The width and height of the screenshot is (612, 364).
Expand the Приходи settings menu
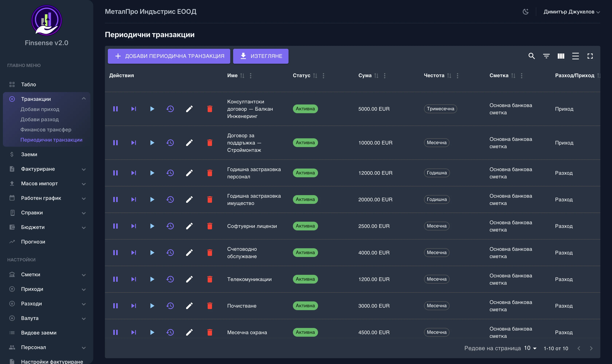47,289
